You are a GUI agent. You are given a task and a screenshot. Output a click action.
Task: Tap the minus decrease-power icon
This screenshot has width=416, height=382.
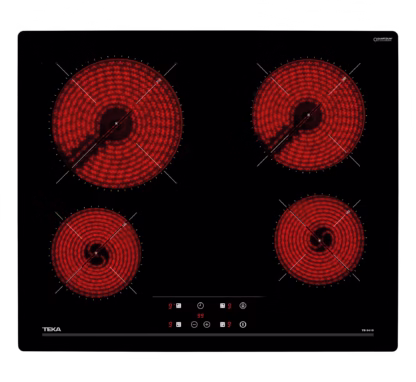(194, 324)
